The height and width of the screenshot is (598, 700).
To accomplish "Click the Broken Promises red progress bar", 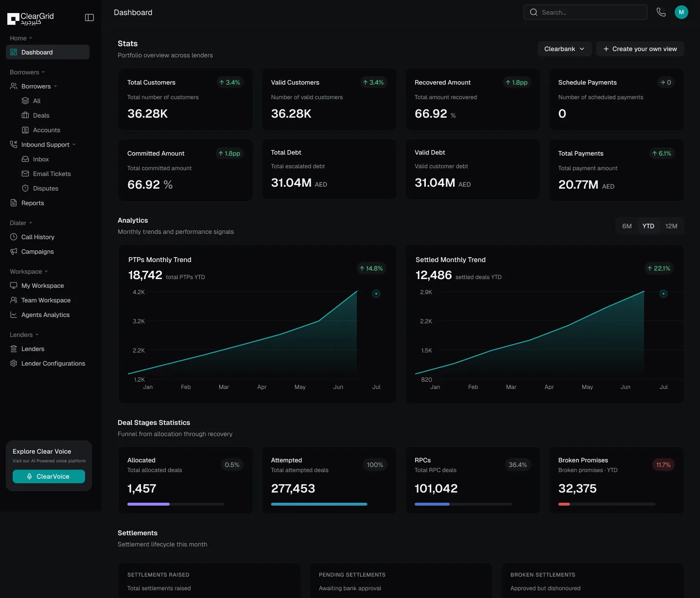I will tap(564, 504).
